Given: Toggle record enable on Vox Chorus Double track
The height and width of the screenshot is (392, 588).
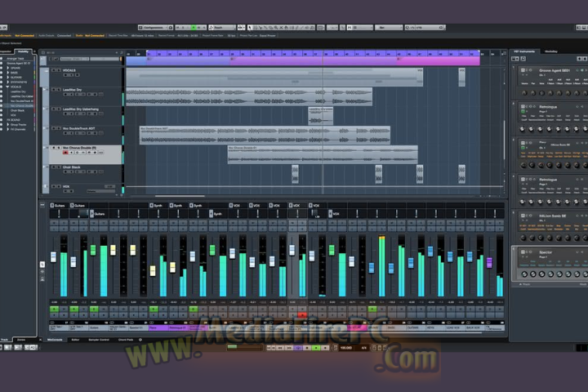Looking at the screenshot, I should tap(65, 152).
